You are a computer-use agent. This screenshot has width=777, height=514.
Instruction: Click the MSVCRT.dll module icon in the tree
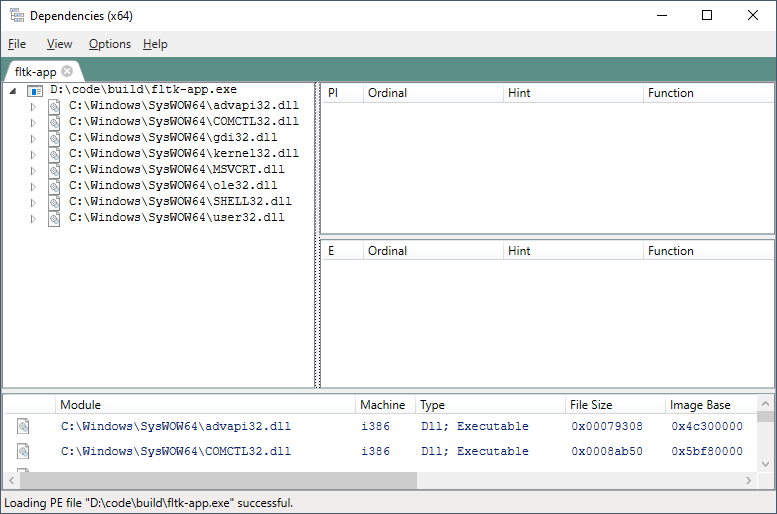pyautogui.click(x=54, y=170)
